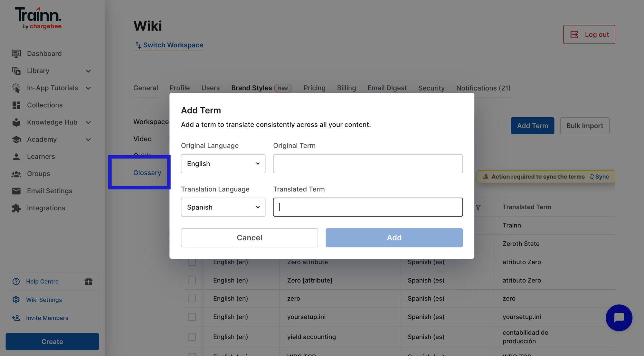Expand the In-App Tutorials chevron
Viewport: 644px width, 356px height.
[x=88, y=88]
